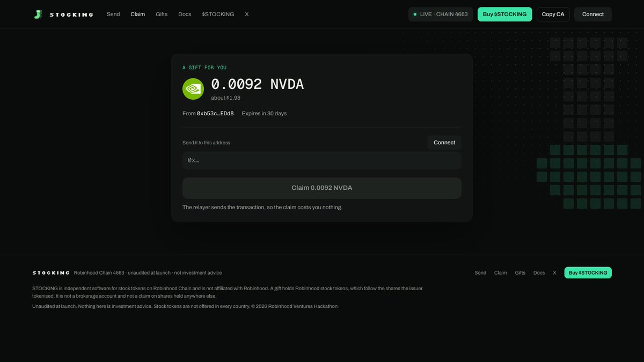Screen dimensions: 644x362
Task: Click the Claim 0.0092 NVDA button
Action: click(322, 188)
